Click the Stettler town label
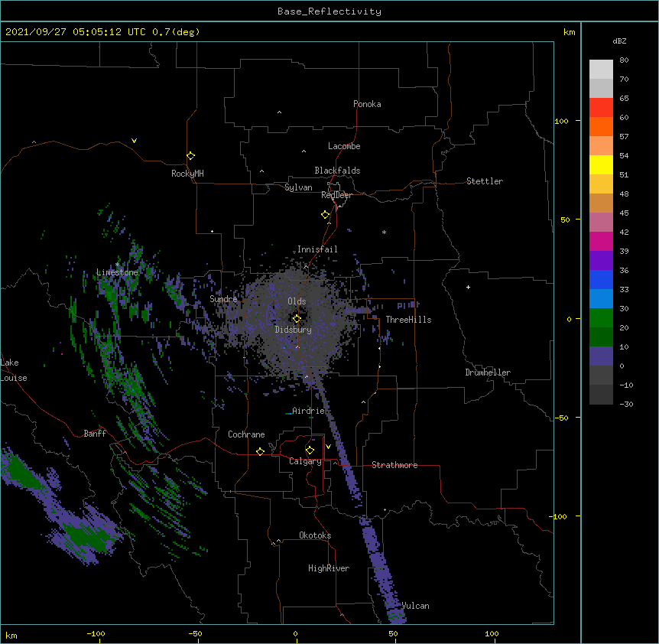Viewport: 659px width, 644px height. click(484, 181)
